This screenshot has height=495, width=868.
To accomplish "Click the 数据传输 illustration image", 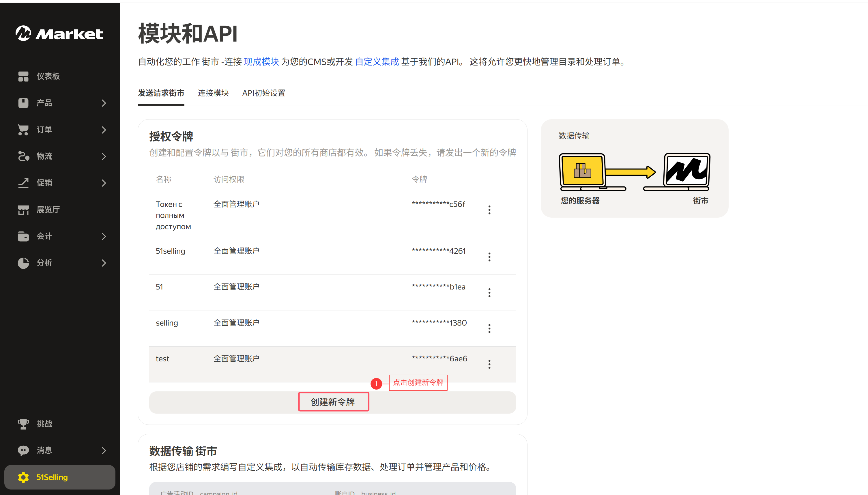I will pyautogui.click(x=634, y=172).
